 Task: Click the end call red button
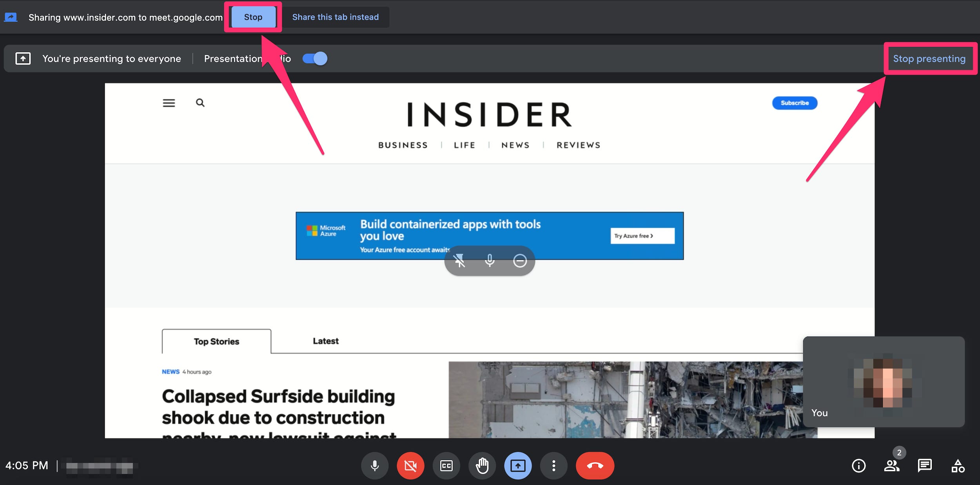tap(594, 465)
